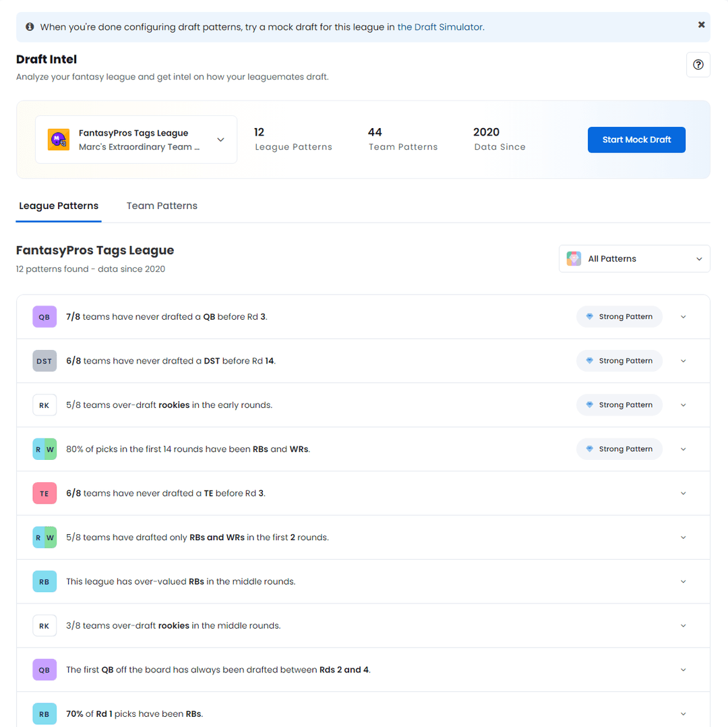The height and width of the screenshot is (727, 728).
Task: Click the RB badge on the 70% Rd 1 row
Action: (x=44, y=714)
